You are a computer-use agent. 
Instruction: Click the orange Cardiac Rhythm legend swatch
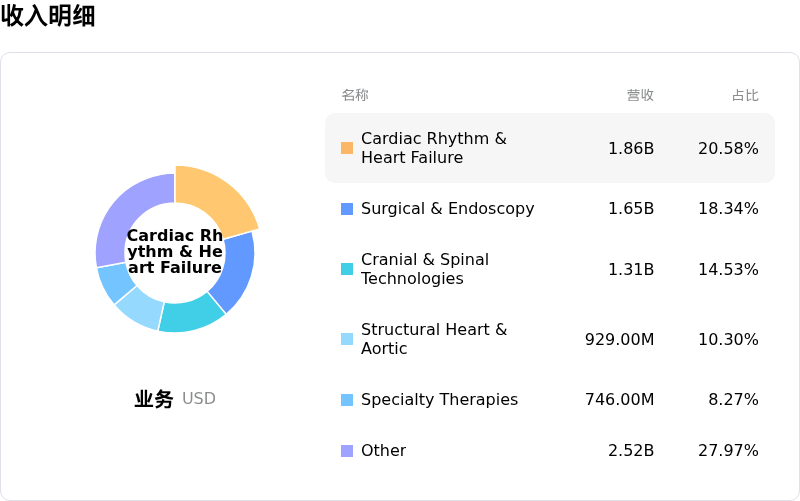coord(347,148)
